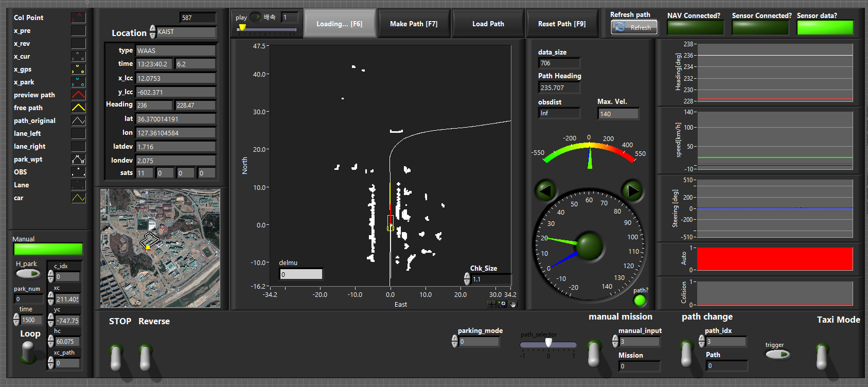Screen dimensions: 868x387
Task: Click the x_gps plot legend icon
Action: (x=78, y=69)
